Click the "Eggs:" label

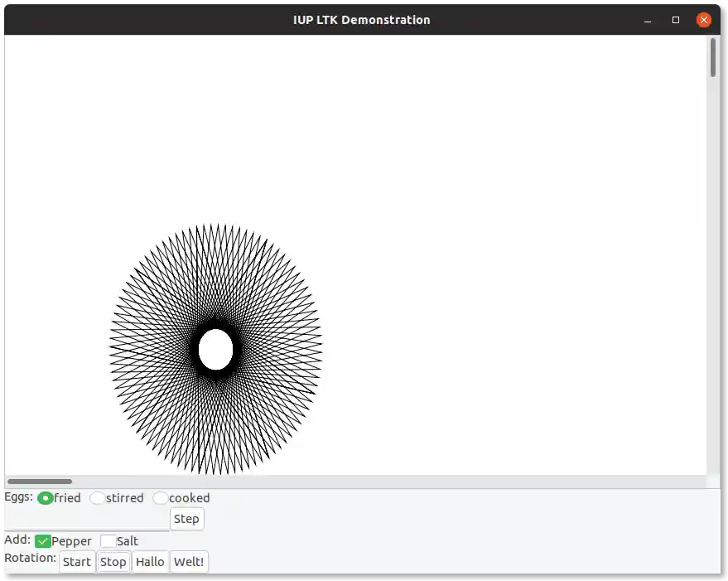point(17,497)
